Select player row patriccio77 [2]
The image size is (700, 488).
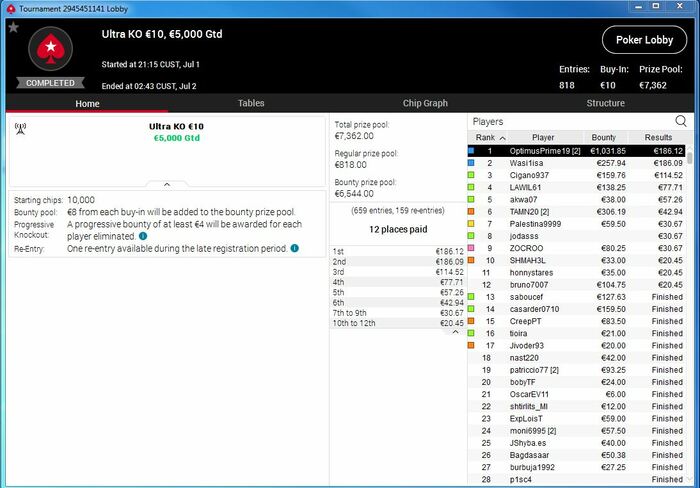click(576, 370)
